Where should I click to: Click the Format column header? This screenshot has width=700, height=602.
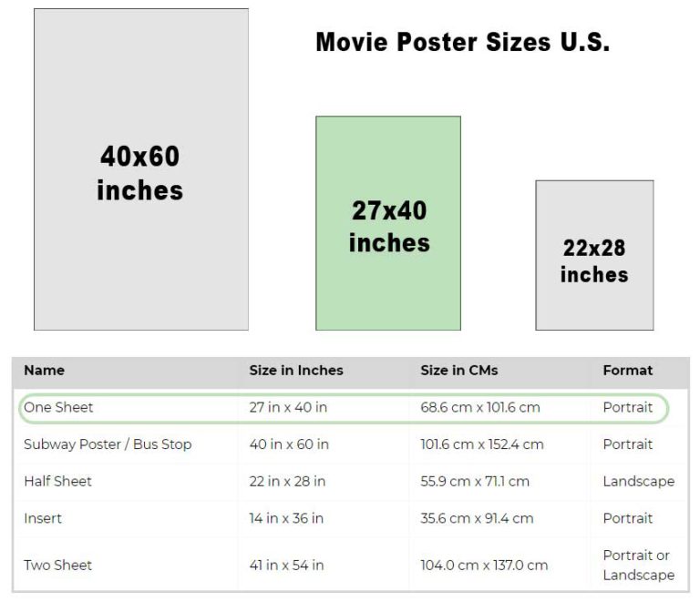[x=628, y=370]
